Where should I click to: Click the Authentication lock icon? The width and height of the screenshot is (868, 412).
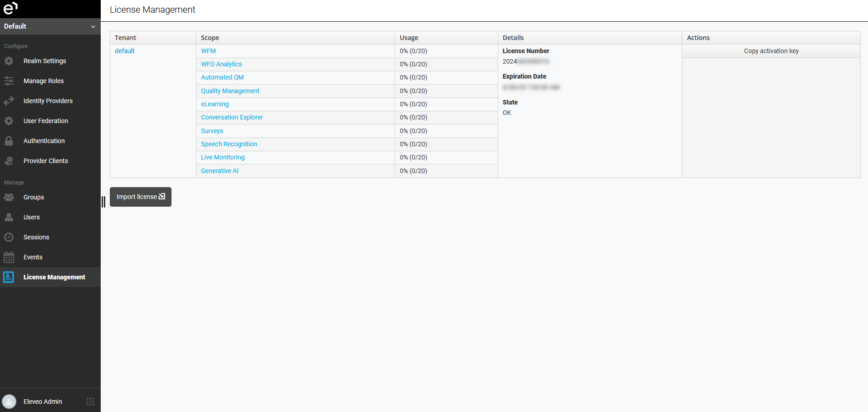click(9, 141)
